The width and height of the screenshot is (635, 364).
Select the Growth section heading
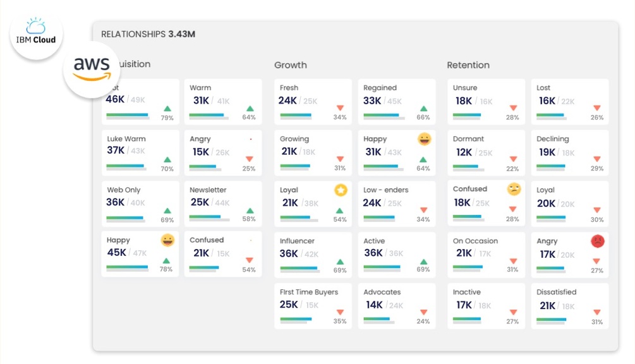pos(291,65)
